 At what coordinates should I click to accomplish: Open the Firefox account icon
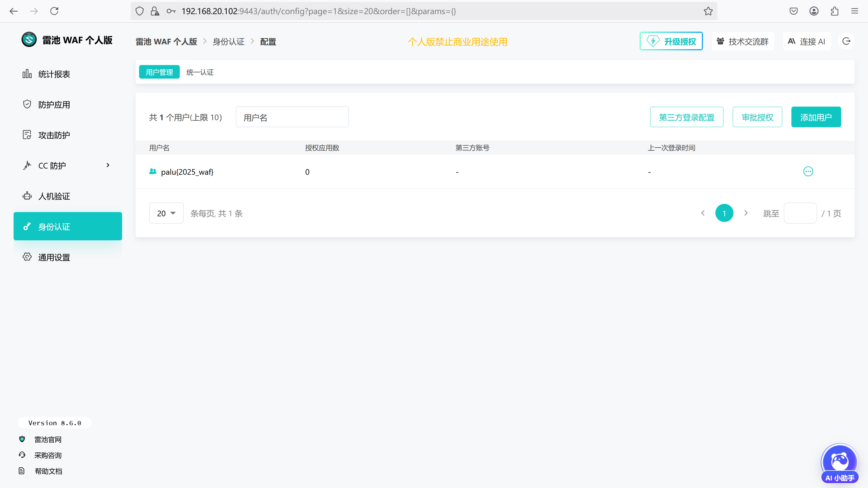[814, 11]
